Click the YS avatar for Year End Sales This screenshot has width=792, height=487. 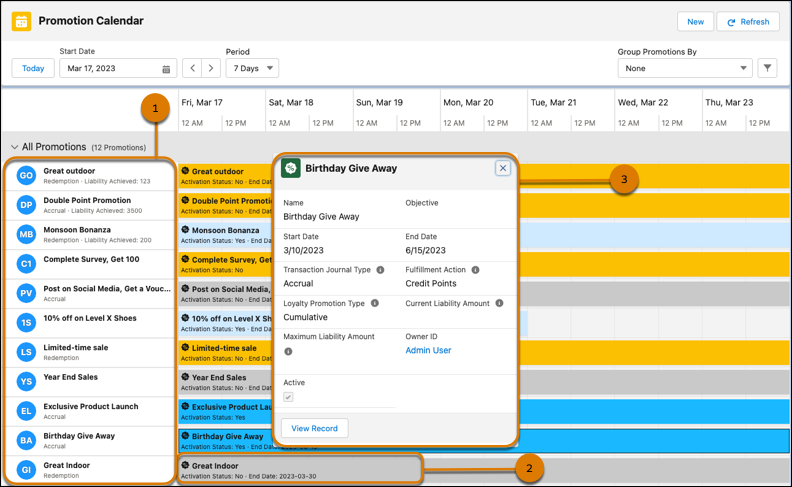26,381
